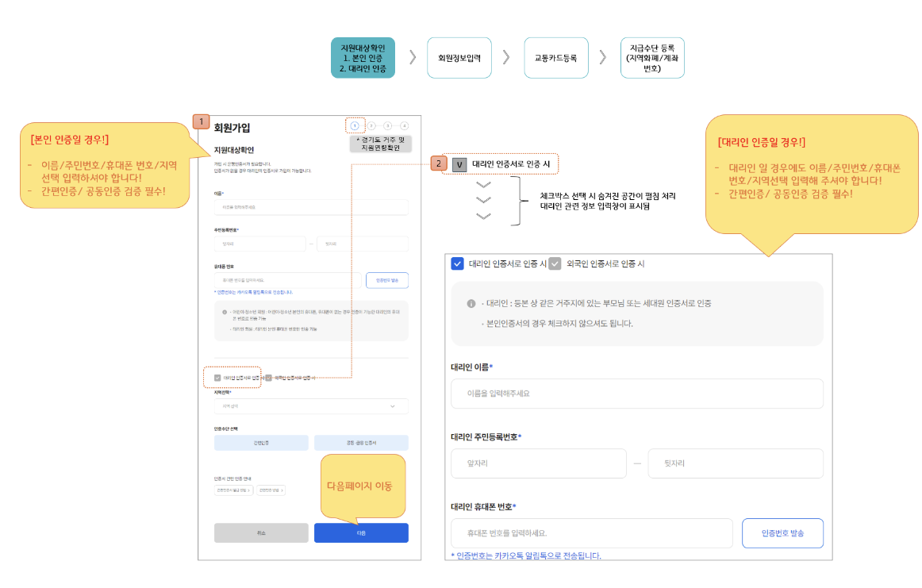This screenshot has width=922, height=588.
Task: Uncheck blue 대리인 인증서로 인증 시 checkbox on right
Action: (456, 264)
